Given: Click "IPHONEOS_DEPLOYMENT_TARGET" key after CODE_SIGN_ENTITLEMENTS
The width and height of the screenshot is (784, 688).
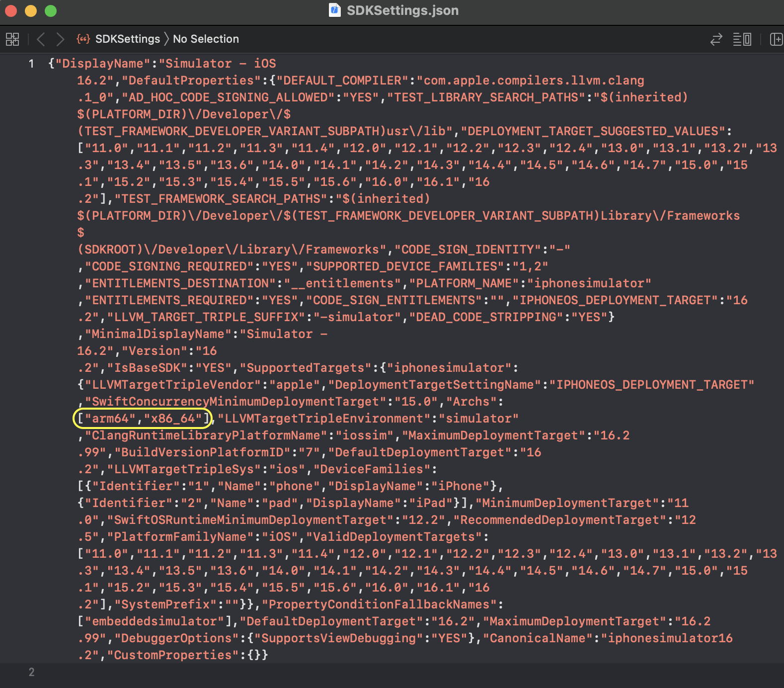Looking at the screenshot, I should [x=615, y=300].
